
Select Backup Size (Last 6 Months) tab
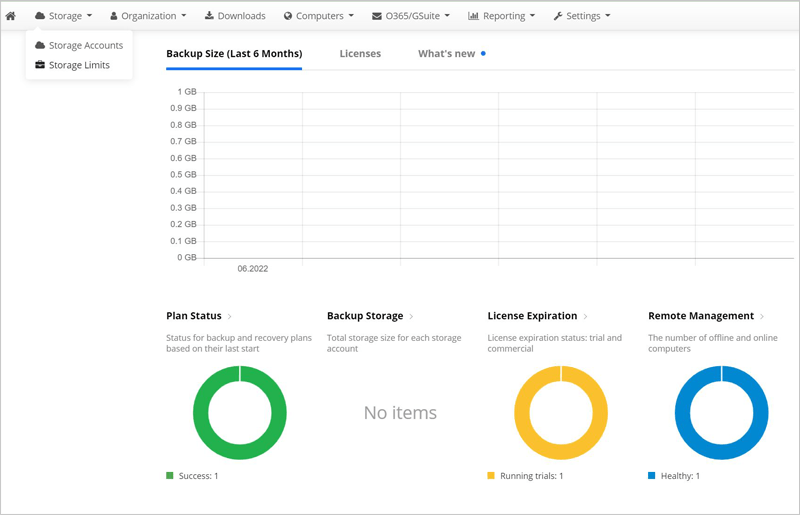234,54
